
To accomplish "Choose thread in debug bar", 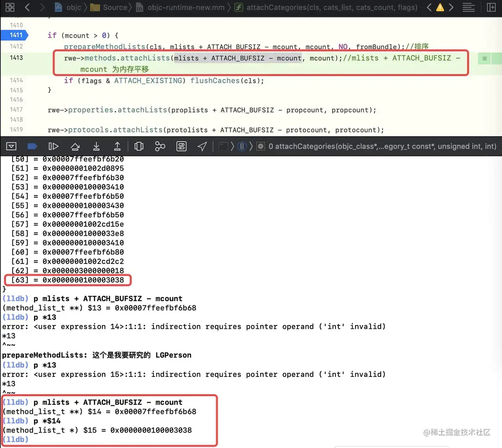I will point(242,146).
